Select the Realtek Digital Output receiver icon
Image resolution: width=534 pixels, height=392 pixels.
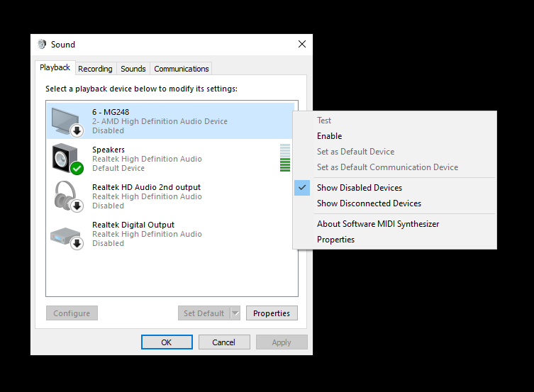[x=67, y=237]
